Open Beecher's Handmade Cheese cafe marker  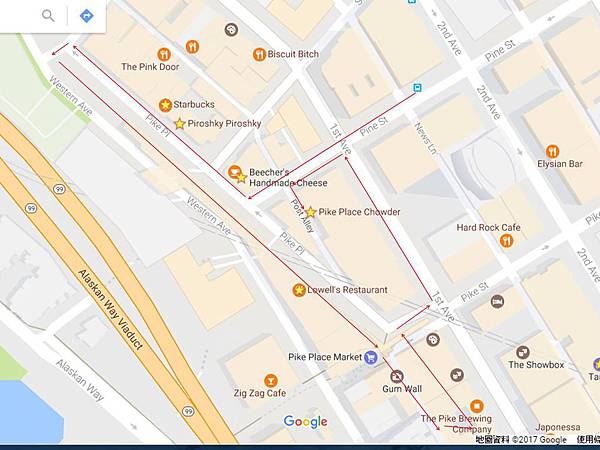[234, 172]
